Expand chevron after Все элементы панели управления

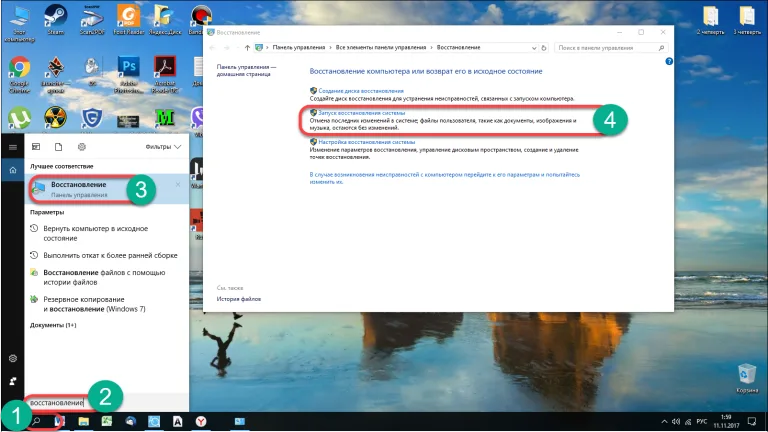432,48
